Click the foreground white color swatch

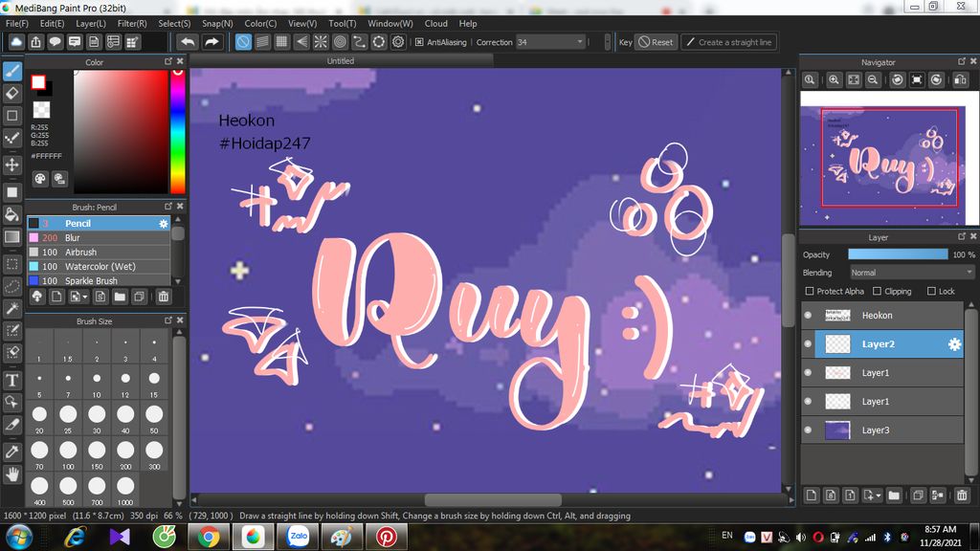[x=38, y=82]
